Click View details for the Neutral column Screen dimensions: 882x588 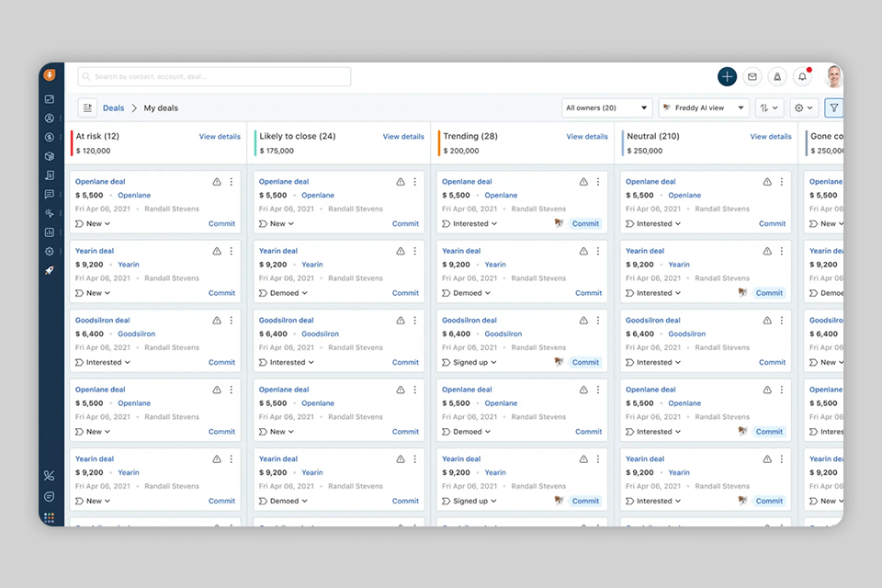[771, 136]
